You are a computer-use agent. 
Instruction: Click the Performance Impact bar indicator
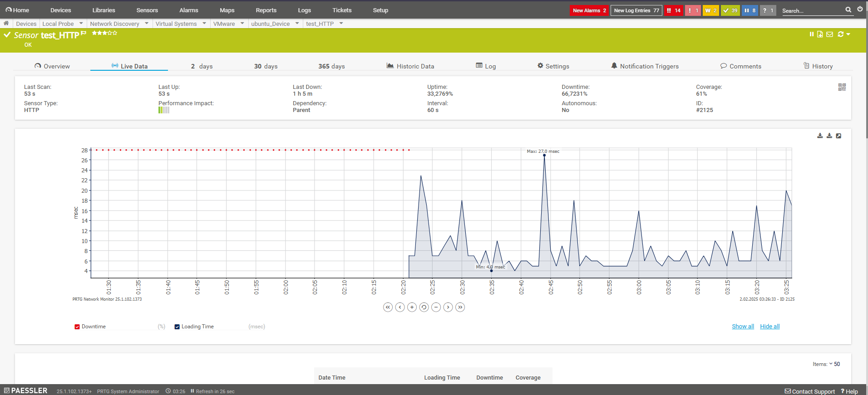(164, 110)
